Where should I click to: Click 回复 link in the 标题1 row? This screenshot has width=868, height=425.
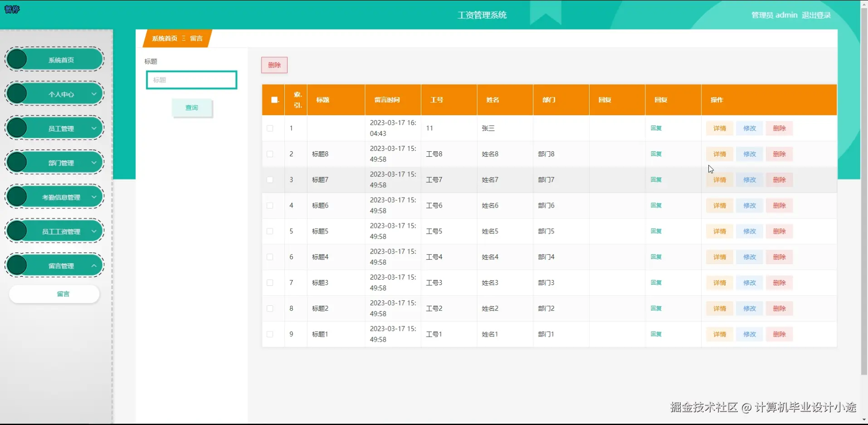[x=656, y=334]
